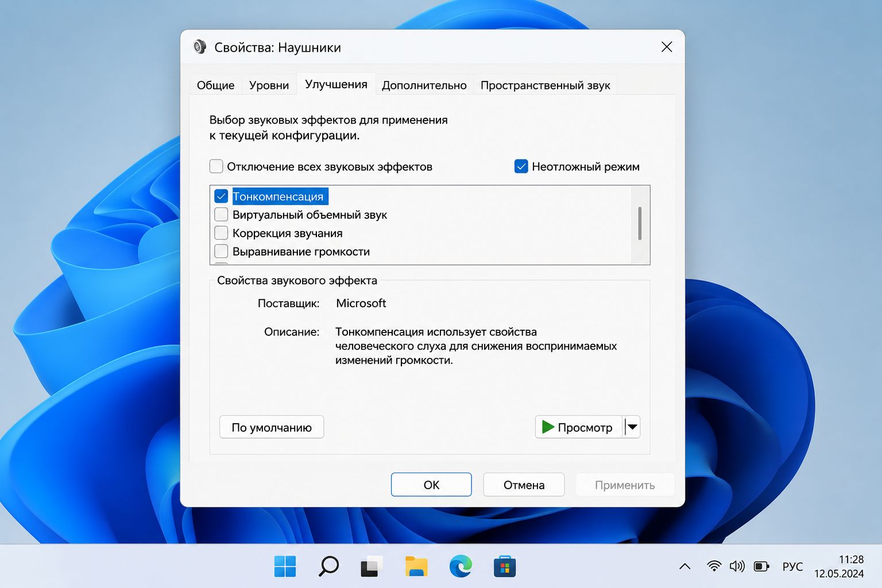Screen dimensions: 882x588
Task: Open the Windows Start menu
Action: point(285,567)
